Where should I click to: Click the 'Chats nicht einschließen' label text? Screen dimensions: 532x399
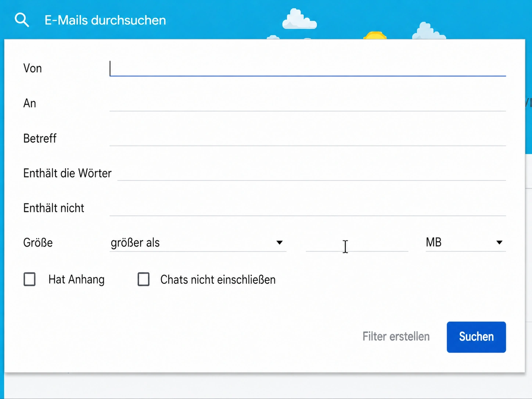coord(218,280)
